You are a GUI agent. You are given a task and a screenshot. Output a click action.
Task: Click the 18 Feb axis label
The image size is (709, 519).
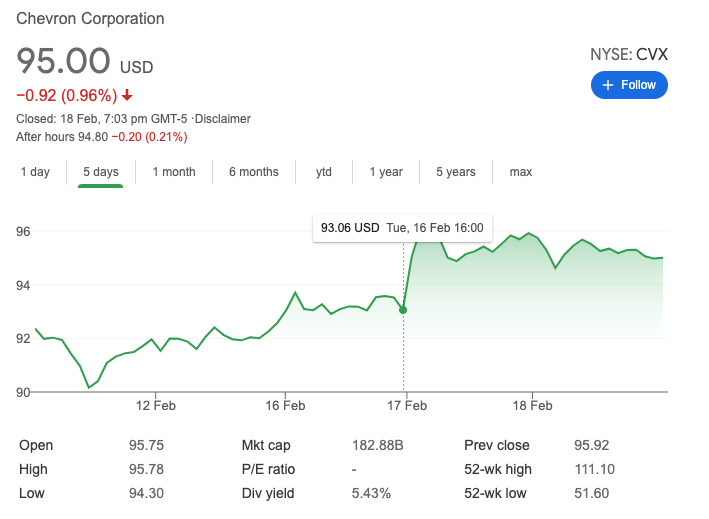pyautogui.click(x=532, y=406)
